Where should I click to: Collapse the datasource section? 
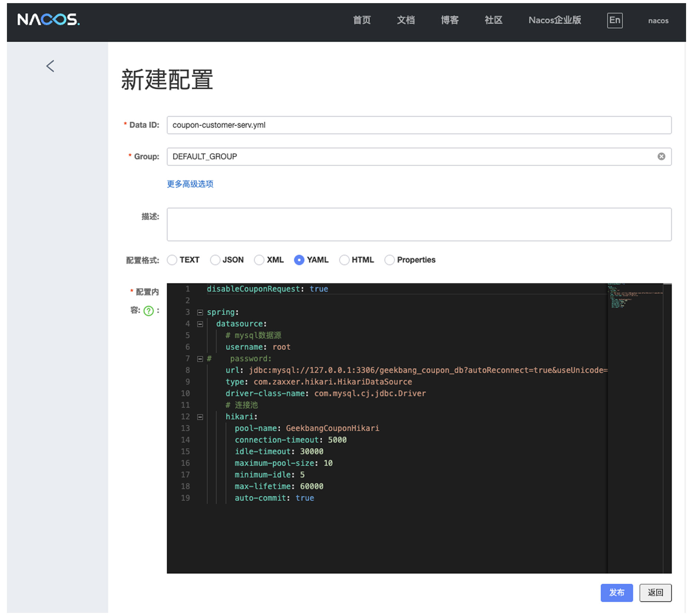pyautogui.click(x=200, y=324)
